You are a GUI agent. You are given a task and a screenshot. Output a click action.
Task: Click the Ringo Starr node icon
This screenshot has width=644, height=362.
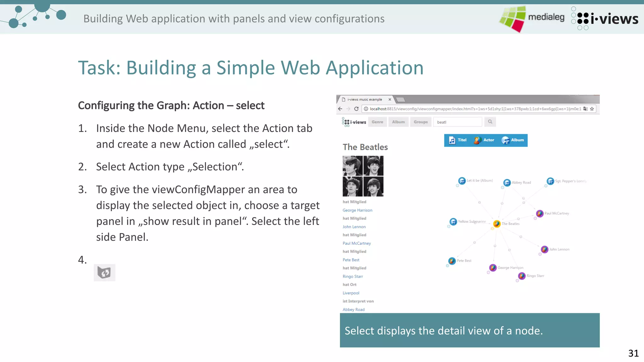coord(522,276)
